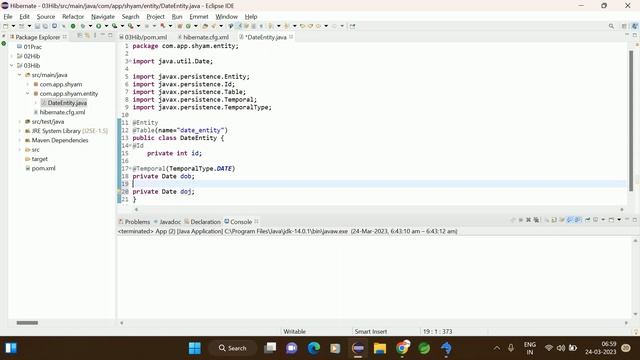Screen dimensions: 640x360
Task: Click the Save All icon in the toolbar
Action: 45,26
